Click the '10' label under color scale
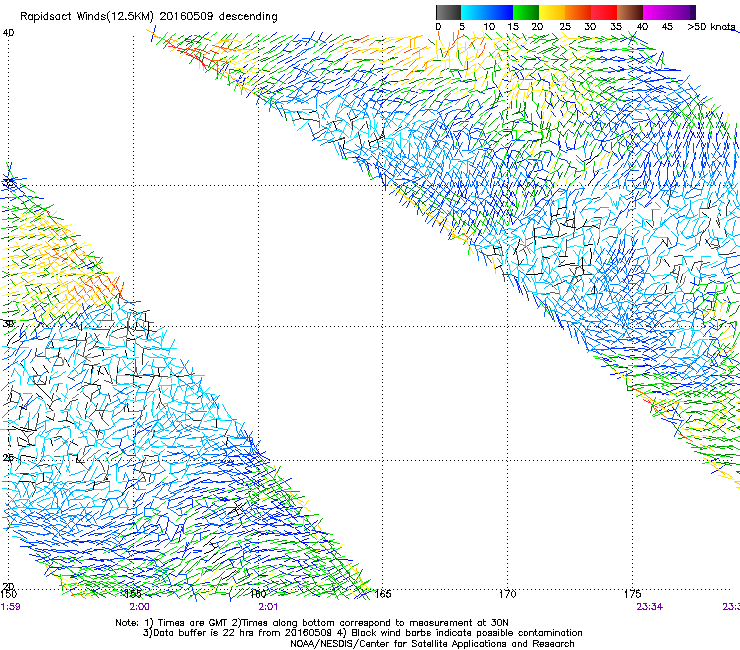Image resolution: width=740 pixels, height=650 pixels. tap(489, 27)
